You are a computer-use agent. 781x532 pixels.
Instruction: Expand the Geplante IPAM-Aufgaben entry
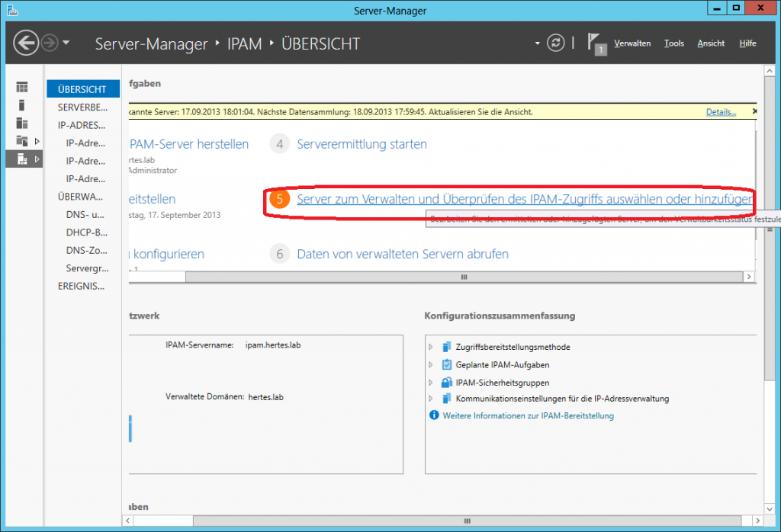point(431,364)
